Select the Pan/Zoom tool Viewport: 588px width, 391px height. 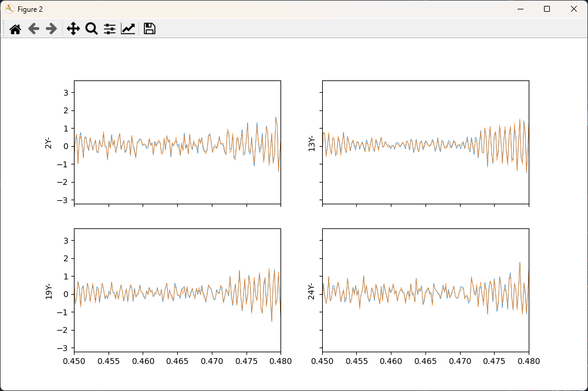[73, 28]
